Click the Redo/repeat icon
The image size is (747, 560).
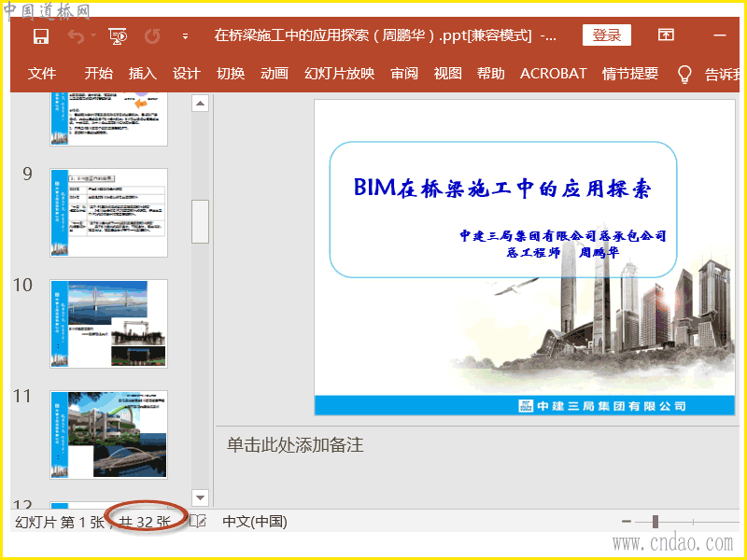coord(152,35)
